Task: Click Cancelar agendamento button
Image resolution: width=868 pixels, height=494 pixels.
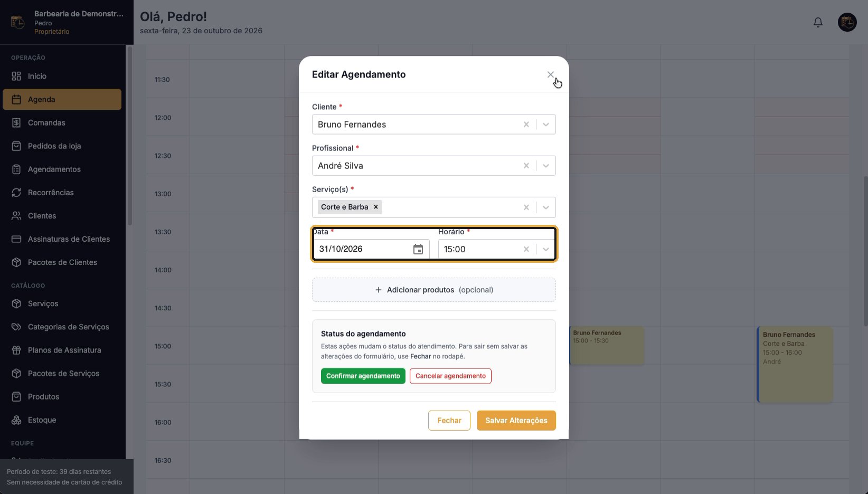Action: [450, 376]
